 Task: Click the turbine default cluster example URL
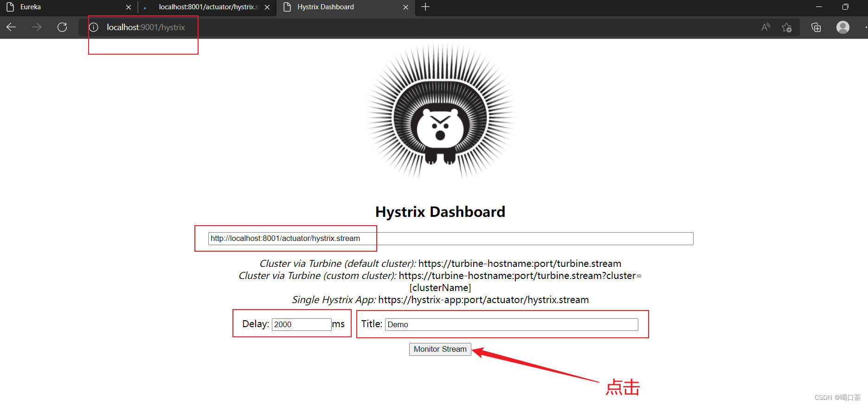(x=520, y=264)
